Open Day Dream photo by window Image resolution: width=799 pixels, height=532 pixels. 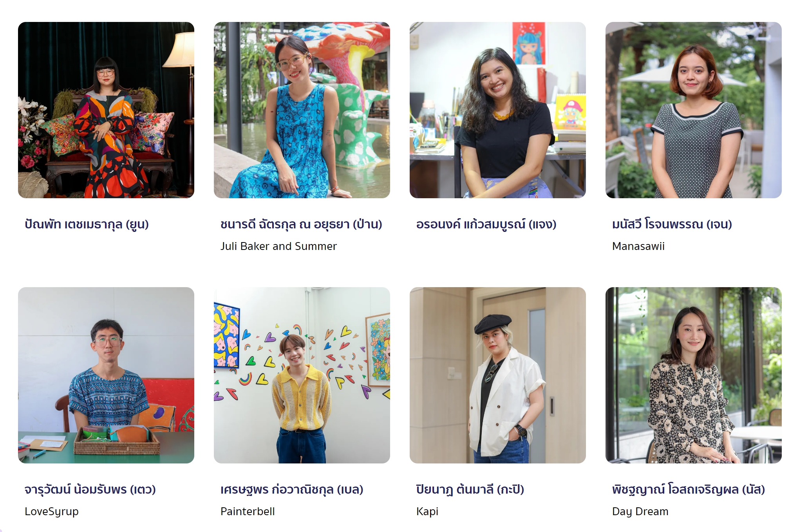pos(694,375)
